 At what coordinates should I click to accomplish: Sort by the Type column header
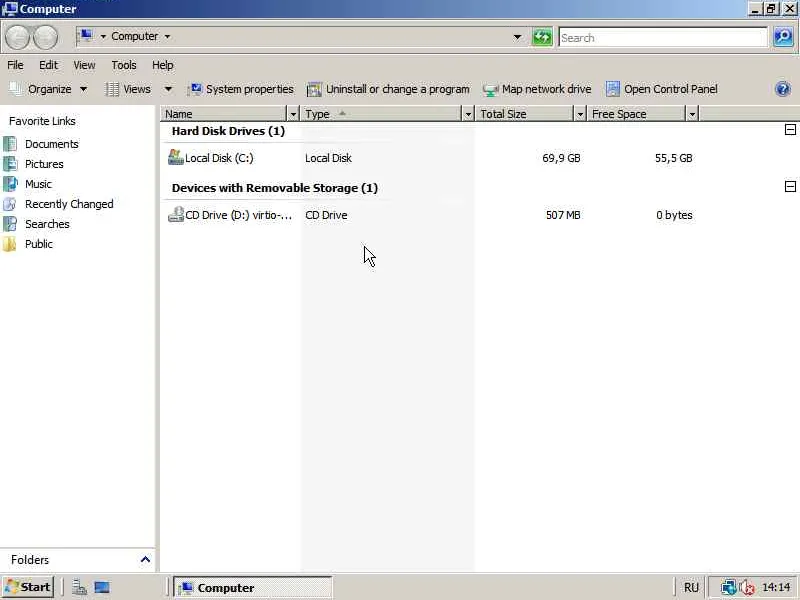(381, 114)
